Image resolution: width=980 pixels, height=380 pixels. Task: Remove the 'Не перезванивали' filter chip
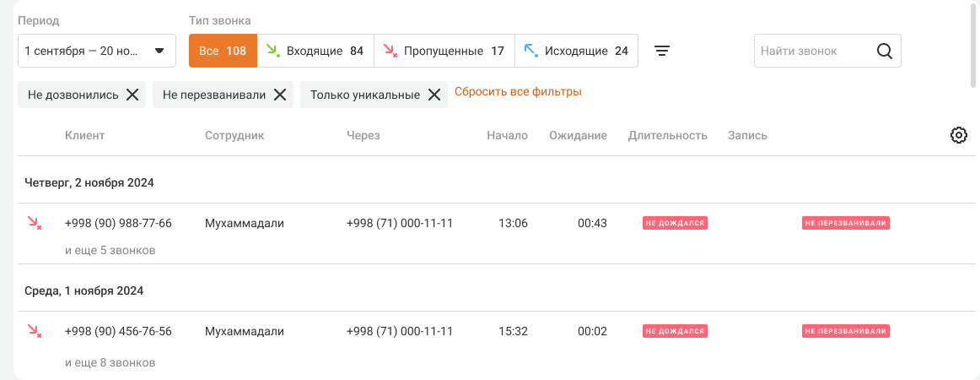(280, 95)
